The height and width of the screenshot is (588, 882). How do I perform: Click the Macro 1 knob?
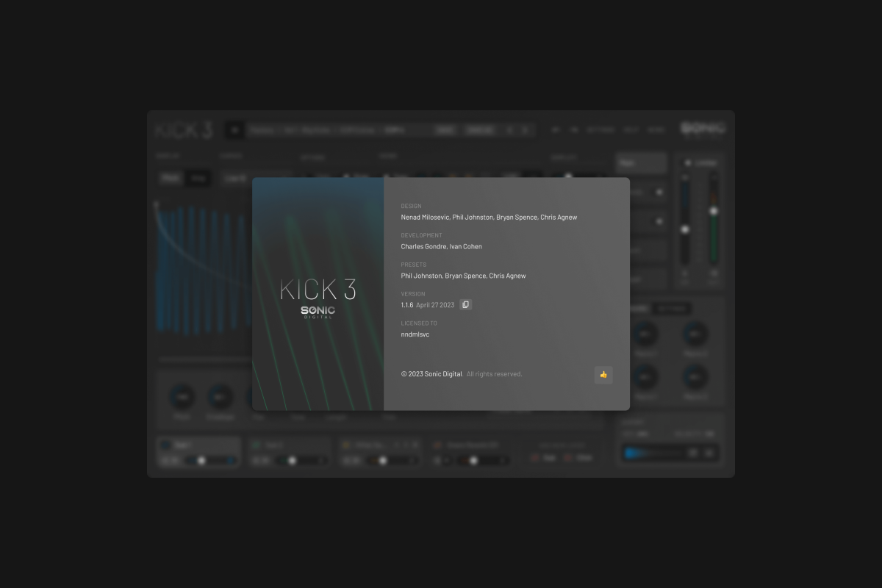click(x=645, y=334)
